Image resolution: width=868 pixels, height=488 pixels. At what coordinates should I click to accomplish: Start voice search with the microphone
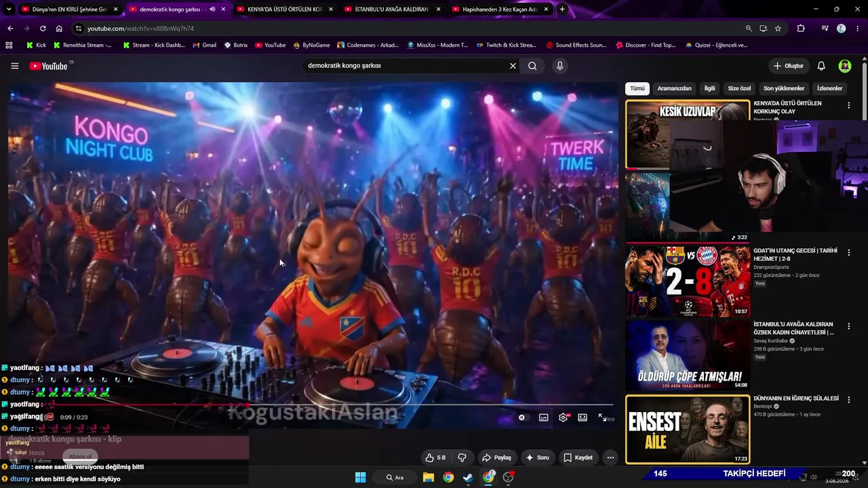pos(559,66)
